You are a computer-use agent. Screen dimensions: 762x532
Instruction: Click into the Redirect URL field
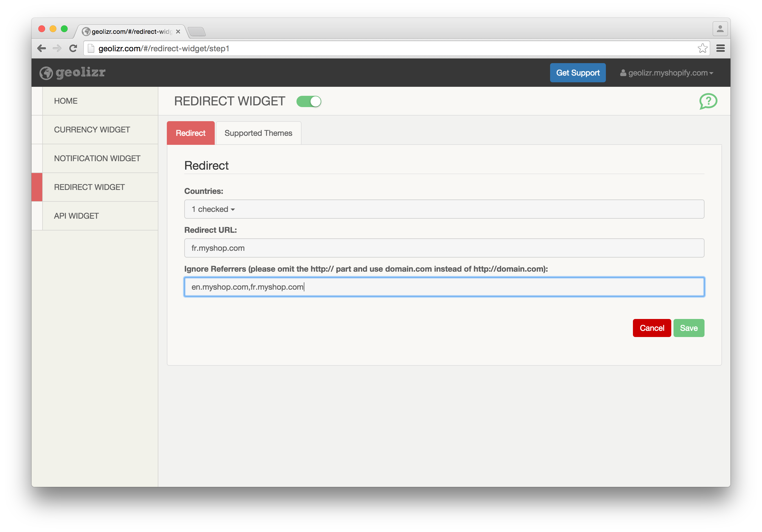(x=444, y=248)
